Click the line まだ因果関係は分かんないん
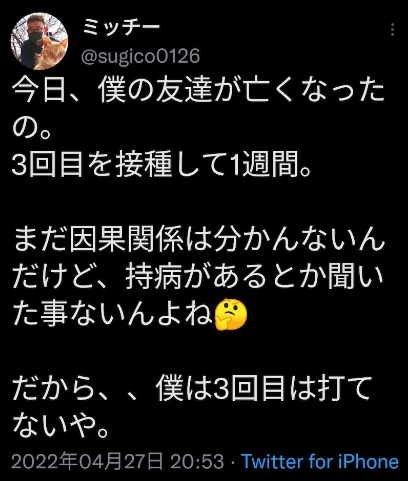408x481 pixels. [199, 239]
